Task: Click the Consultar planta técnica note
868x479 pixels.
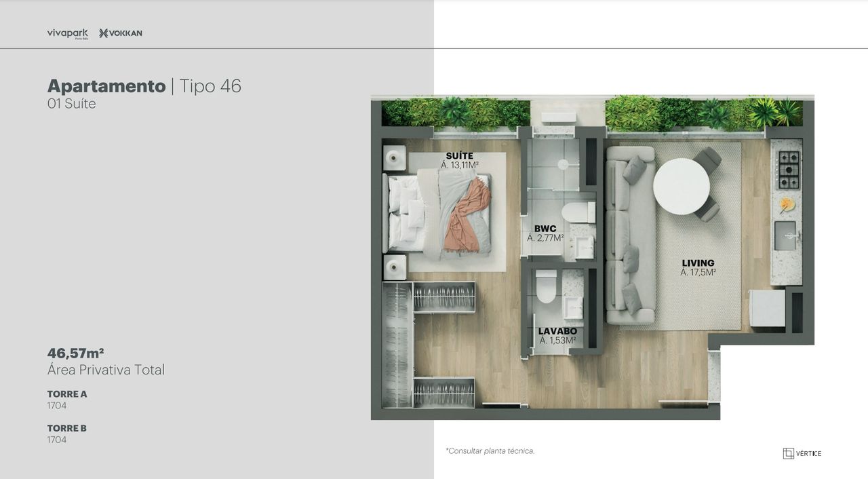Action: [490, 451]
